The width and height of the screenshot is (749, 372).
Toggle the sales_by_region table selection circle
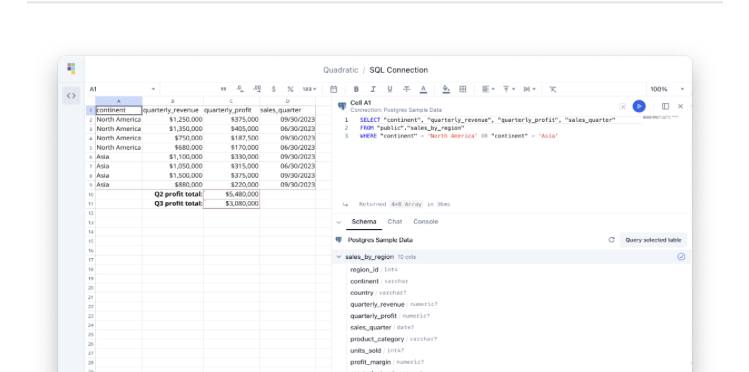pos(681,257)
